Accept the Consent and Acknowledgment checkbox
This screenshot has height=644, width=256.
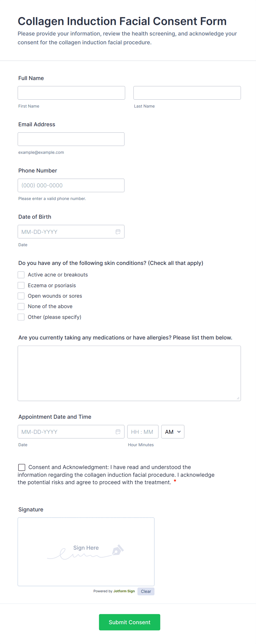pos(22,467)
